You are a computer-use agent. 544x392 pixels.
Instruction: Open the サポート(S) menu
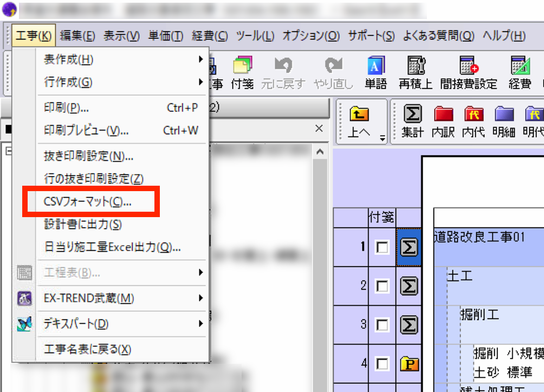(x=371, y=36)
